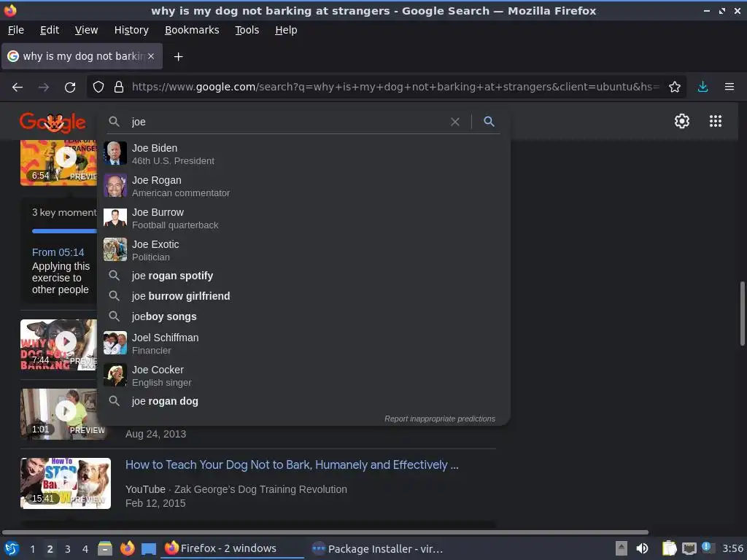This screenshot has width=747, height=560.
Task: Open the 15:41 Stop Barking video thumbnail
Action: click(65, 483)
